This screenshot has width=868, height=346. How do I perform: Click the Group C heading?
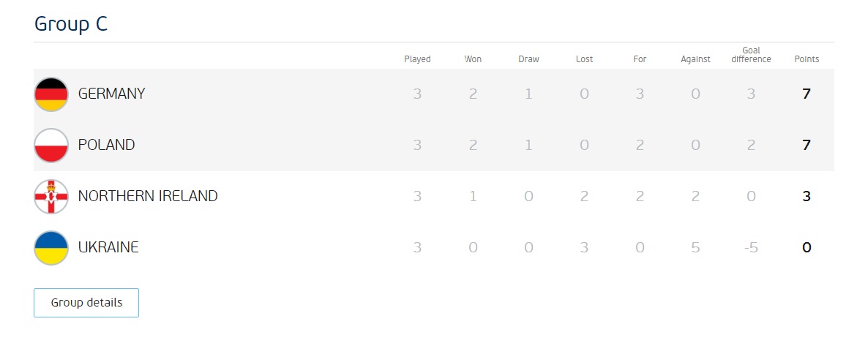pyautogui.click(x=71, y=23)
